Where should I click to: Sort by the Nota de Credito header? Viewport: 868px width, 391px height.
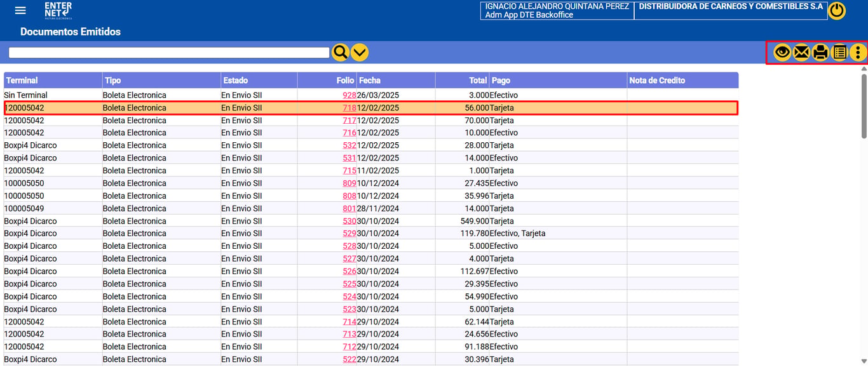click(x=682, y=80)
